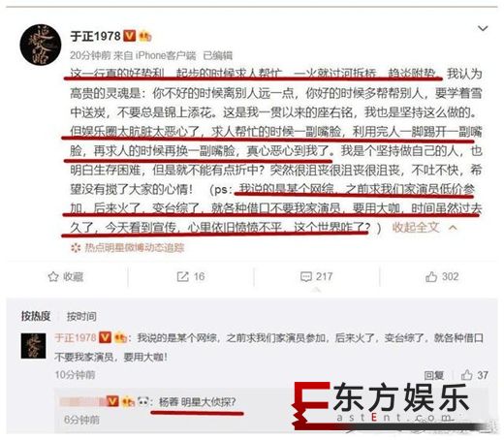Click 于正1978 profile avatar on the post
Viewport: 504px width, 440px height.
(x=41, y=45)
